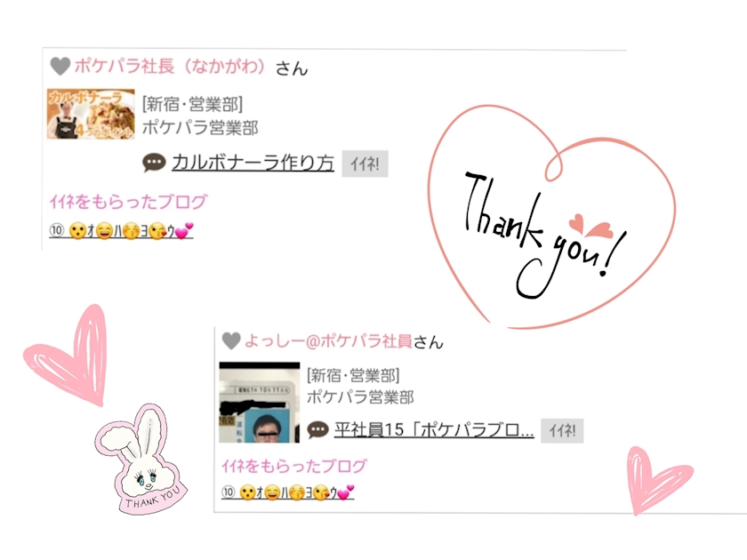Open the カルボナーラ作り方 blog link
Image resolution: width=747 pixels, height=560 pixels.
tap(253, 163)
